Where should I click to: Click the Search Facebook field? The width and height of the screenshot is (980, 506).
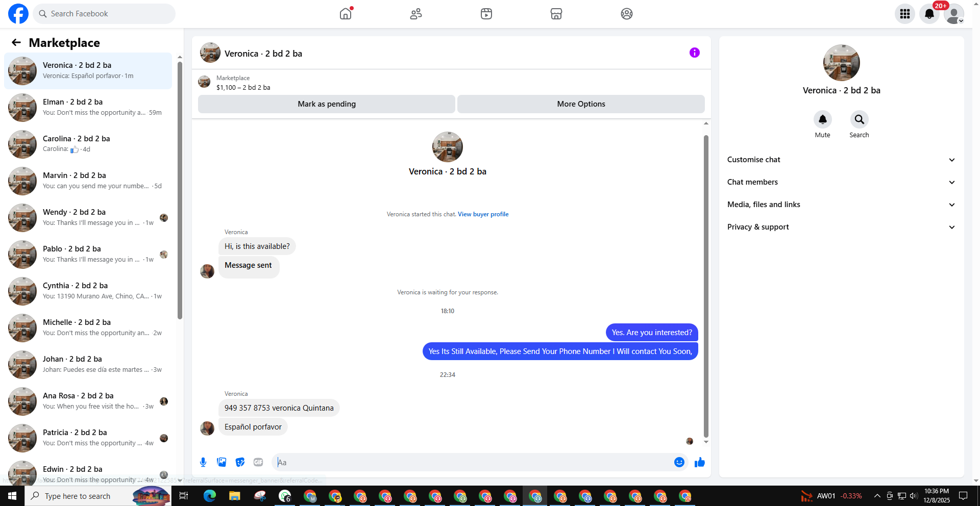coord(104,14)
